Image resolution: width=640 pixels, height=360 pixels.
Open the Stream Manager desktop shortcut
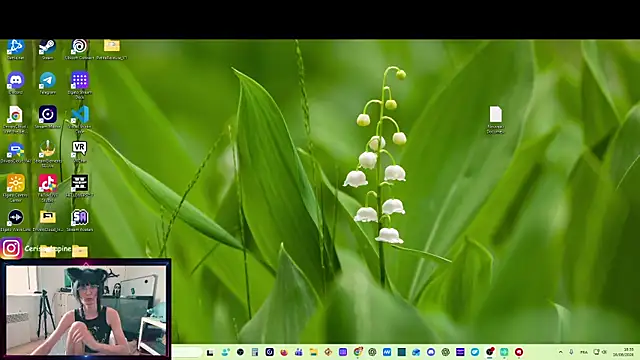(x=47, y=118)
